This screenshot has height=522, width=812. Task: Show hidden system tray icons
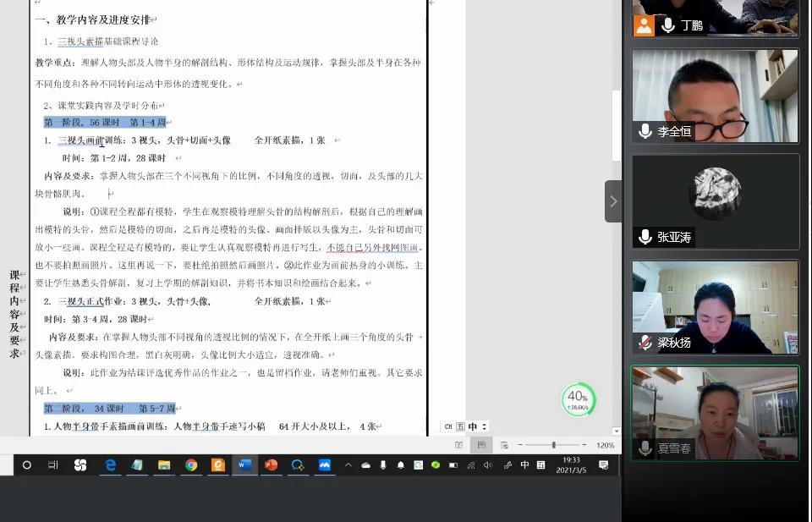(x=348, y=464)
